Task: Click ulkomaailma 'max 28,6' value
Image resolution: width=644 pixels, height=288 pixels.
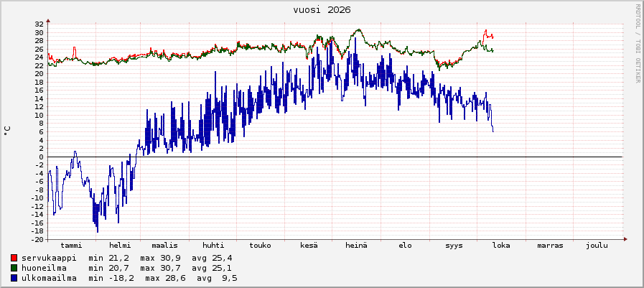Action: point(166,279)
